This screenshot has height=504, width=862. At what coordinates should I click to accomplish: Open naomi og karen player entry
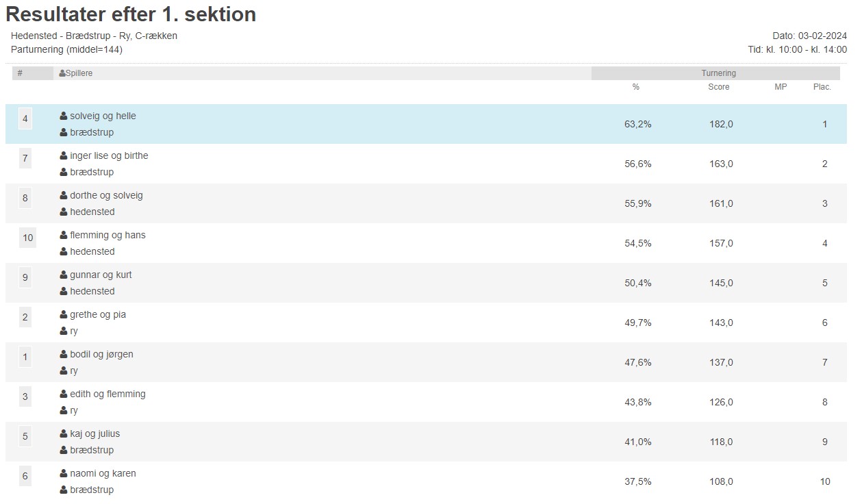point(103,474)
